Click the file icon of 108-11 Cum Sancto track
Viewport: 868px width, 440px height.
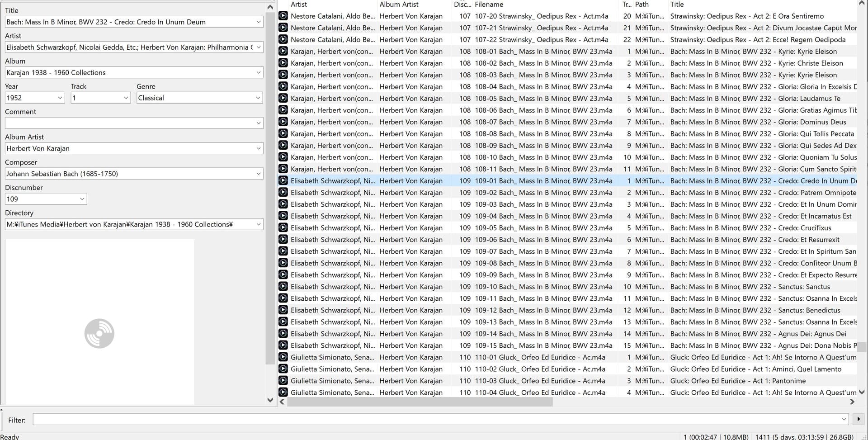point(283,169)
